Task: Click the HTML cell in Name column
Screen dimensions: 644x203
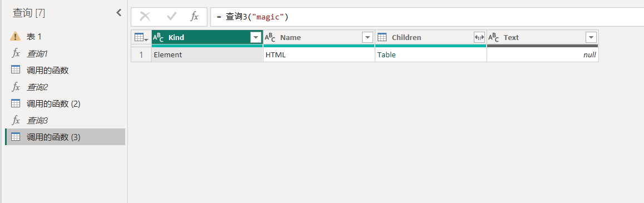Action: click(319, 55)
